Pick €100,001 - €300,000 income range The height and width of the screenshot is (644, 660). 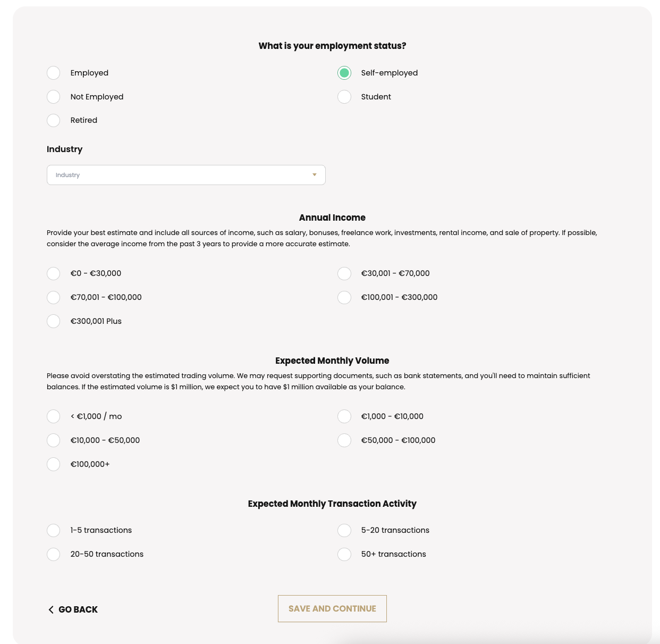(x=344, y=297)
